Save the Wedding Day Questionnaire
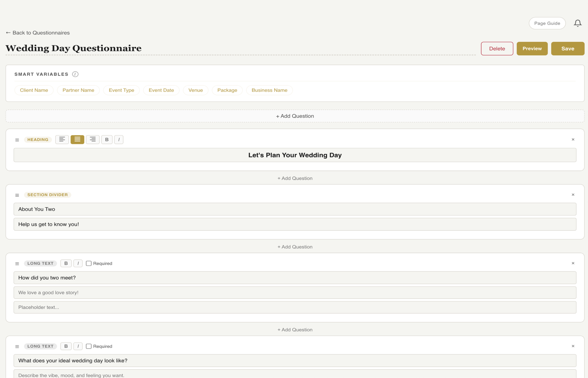Viewport: 588px width, 378px height. 567,48
